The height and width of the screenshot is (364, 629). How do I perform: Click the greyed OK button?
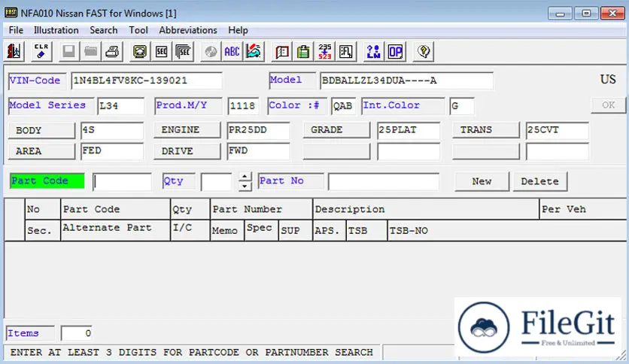pos(608,105)
